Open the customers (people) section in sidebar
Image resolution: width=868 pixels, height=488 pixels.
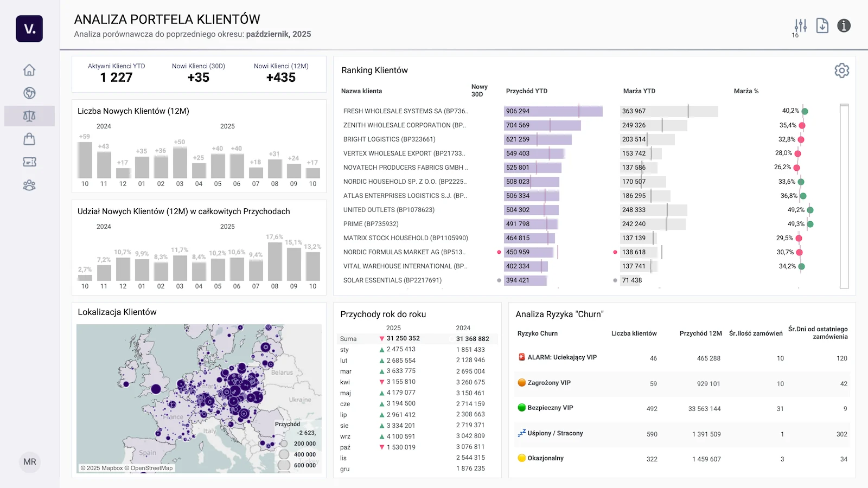[x=29, y=185]
